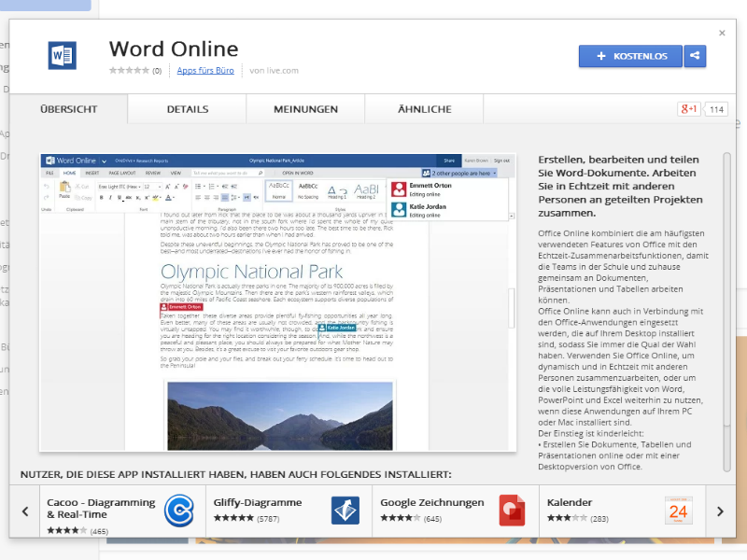Image resolution: width=747 pixels, height=560 pixels.
Task: Click the Gliffy logo icon
Action: click(x=345, y=510)
